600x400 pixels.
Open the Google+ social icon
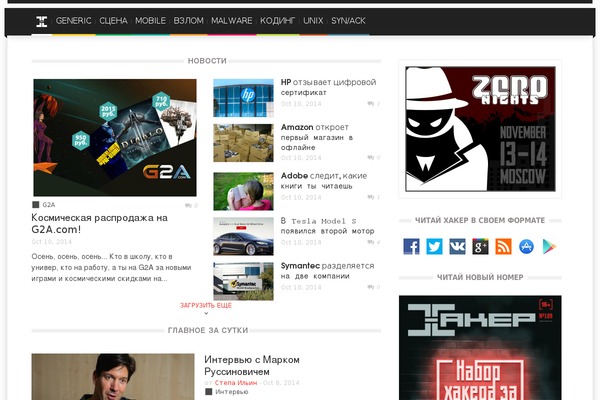(480, 247)
